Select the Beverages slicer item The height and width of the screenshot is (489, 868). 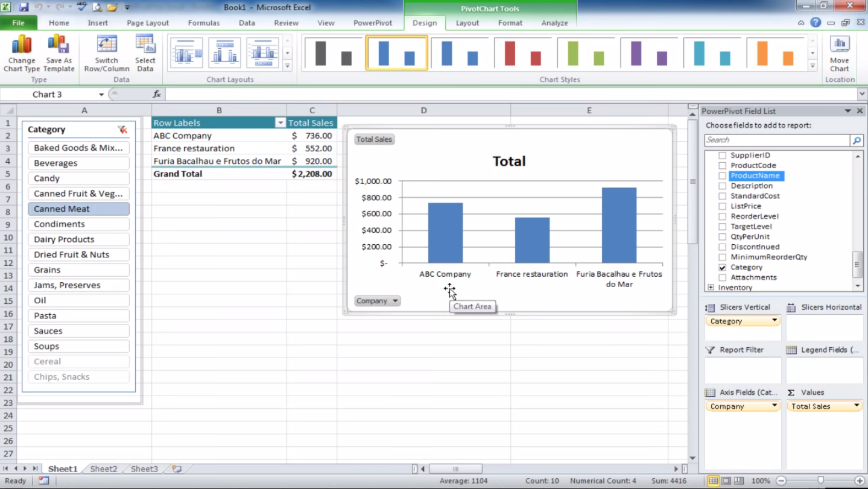(x=78, y=163)
